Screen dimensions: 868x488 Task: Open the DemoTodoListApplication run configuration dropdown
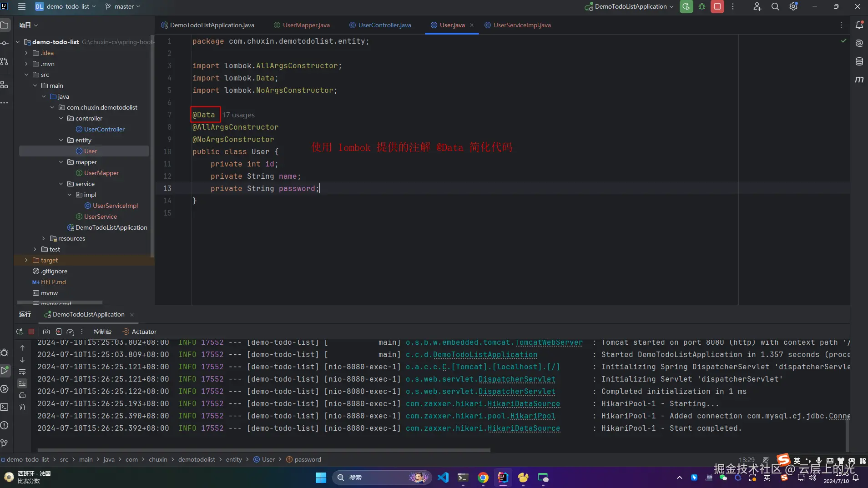click(x=630, y=6)
